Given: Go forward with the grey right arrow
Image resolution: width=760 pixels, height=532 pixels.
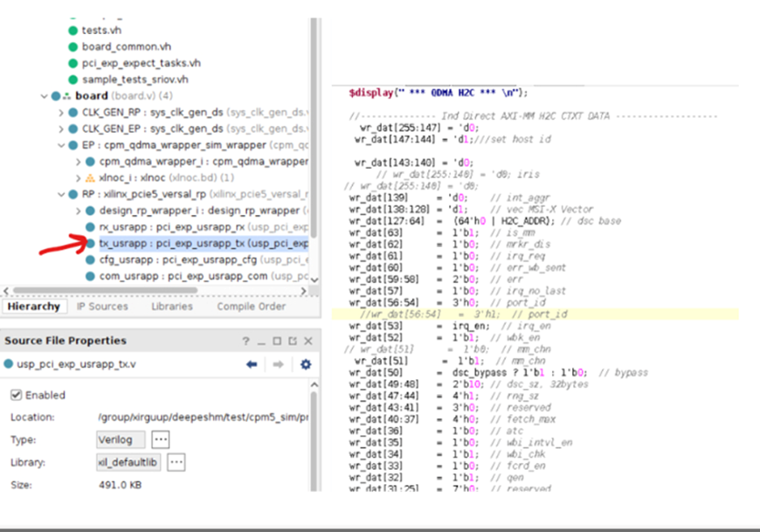Looking at the screenshot, I should [x=278, y=364].
